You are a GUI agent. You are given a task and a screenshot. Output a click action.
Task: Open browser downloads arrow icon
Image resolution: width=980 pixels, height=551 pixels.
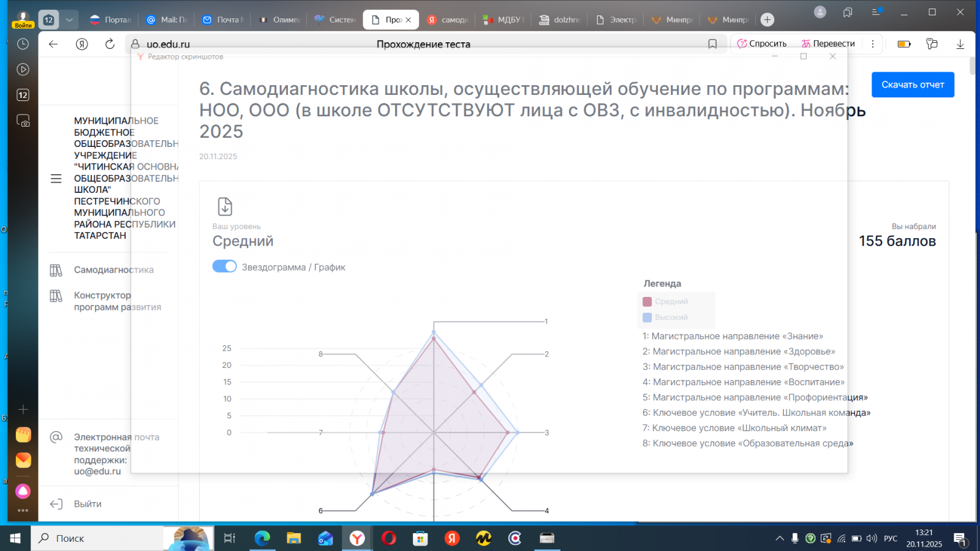(960, 44)
